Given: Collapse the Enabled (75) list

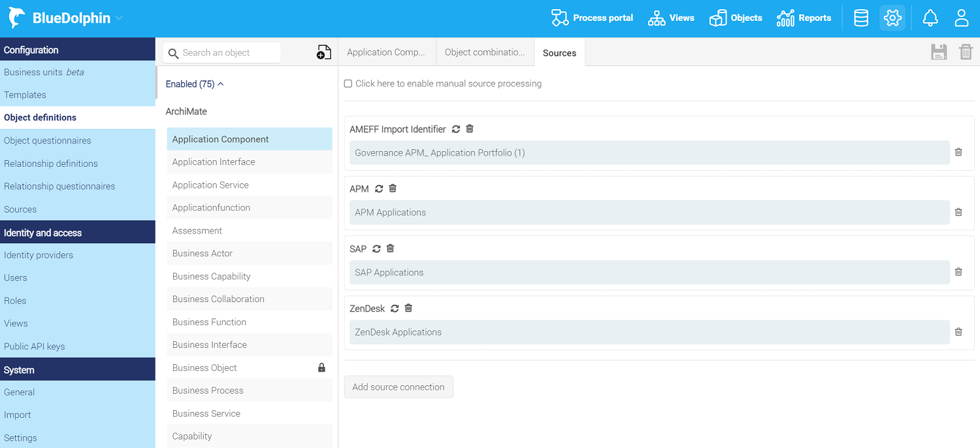Looking at the screenshot, I should 195,84.
